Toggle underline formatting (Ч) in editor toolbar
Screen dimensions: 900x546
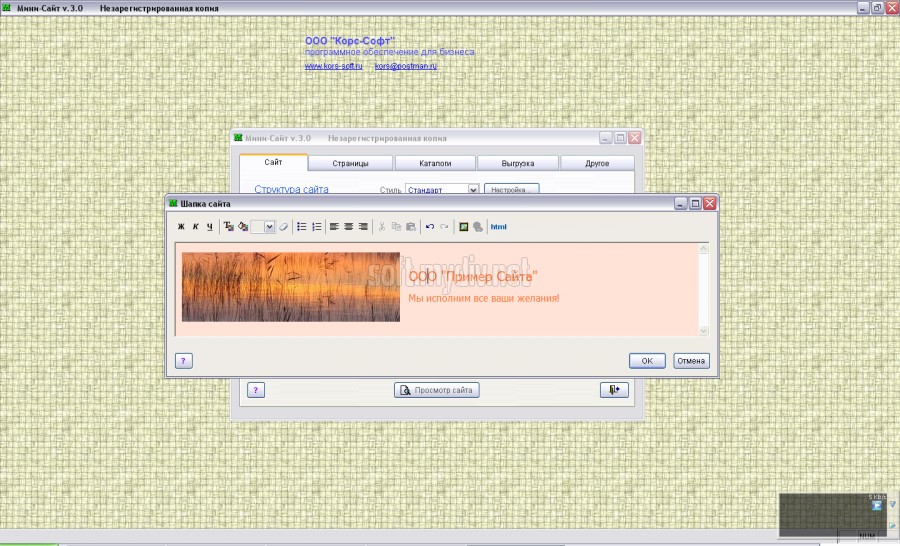(x=210, y=227)
